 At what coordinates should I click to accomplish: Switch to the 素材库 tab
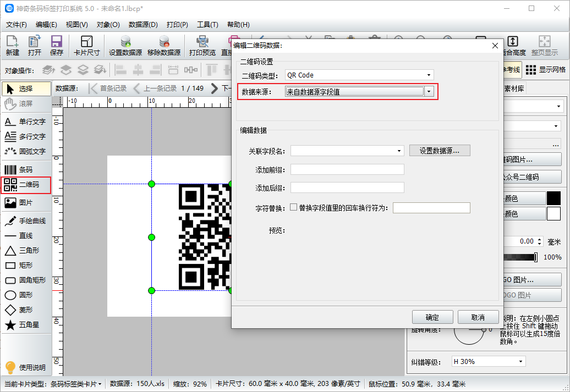click(x=514, y=89)
